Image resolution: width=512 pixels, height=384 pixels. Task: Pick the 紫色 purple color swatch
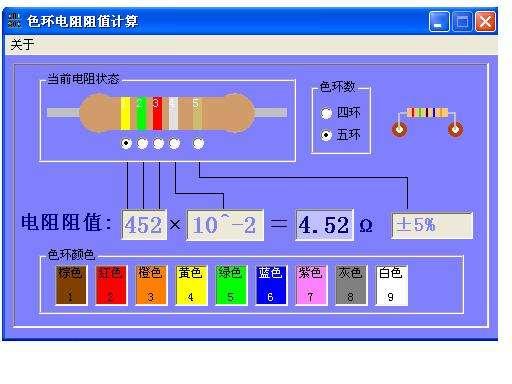(311, 285)
